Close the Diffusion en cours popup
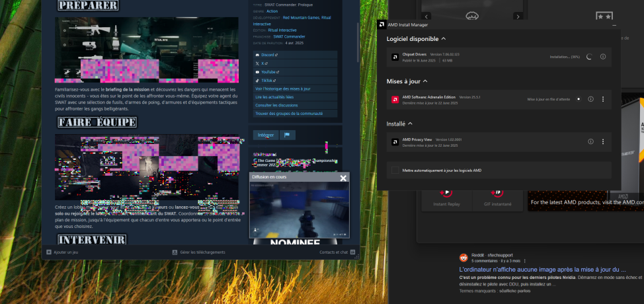This screenshot has width=644, height=304. (343, 178)
